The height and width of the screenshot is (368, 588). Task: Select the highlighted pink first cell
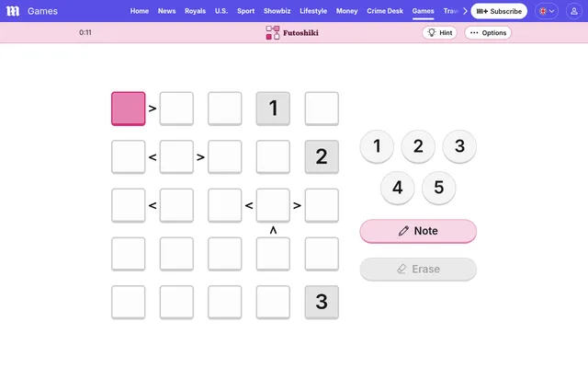pos(129,109)
